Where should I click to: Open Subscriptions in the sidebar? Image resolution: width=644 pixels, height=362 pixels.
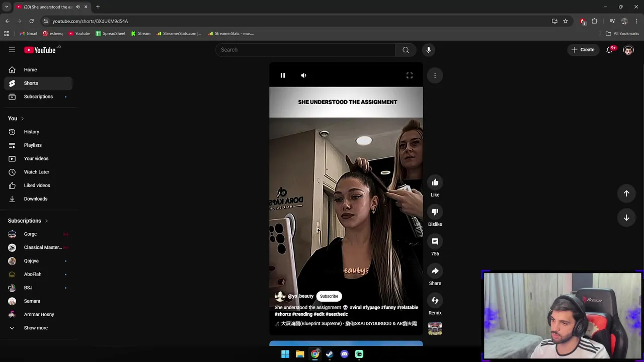[x=38, y=97]
